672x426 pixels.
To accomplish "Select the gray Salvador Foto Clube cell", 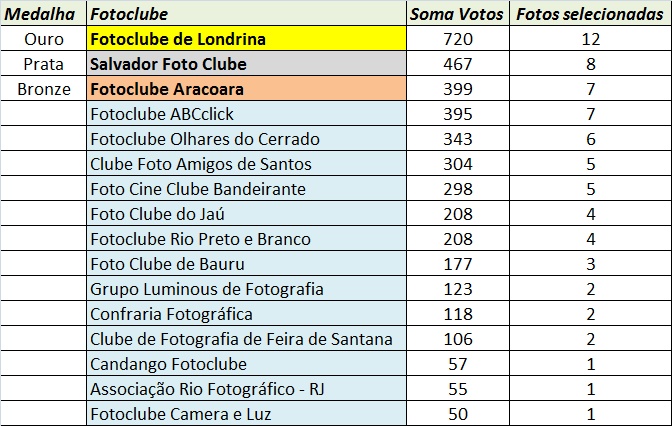I will click(x=246, y=63).
